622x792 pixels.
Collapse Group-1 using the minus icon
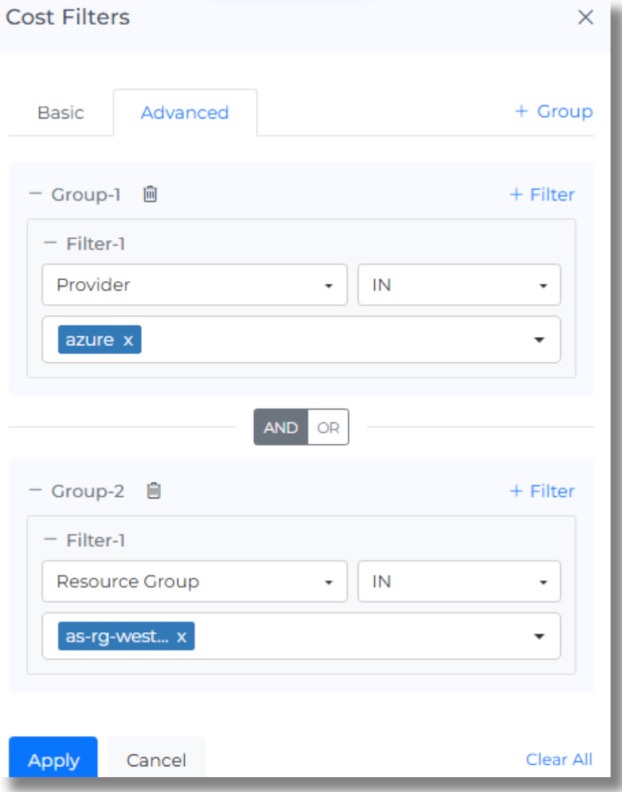pyautogui.click(x=36, y=194)
